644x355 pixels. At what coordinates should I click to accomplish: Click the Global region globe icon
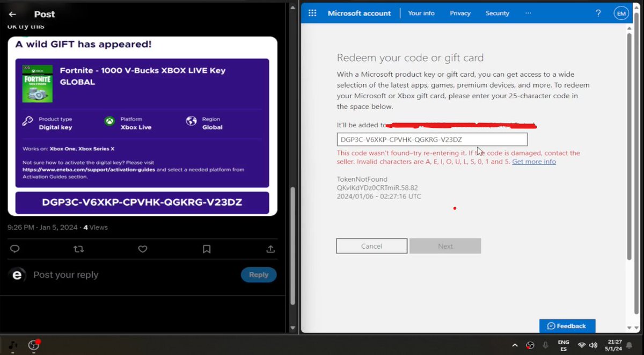coord(191,121)
